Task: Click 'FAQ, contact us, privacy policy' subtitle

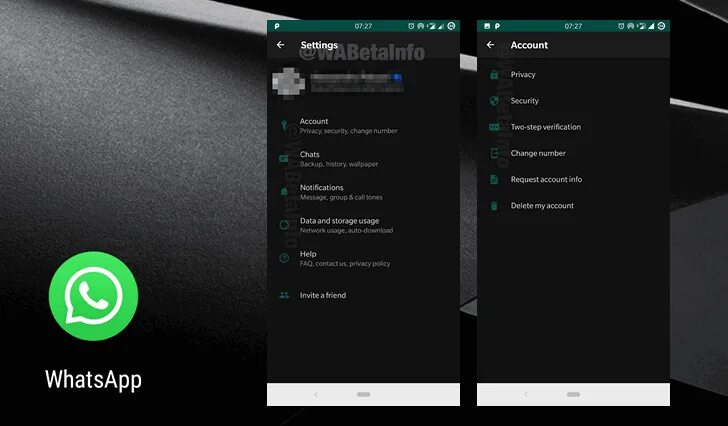Action: tap(345, 264)
